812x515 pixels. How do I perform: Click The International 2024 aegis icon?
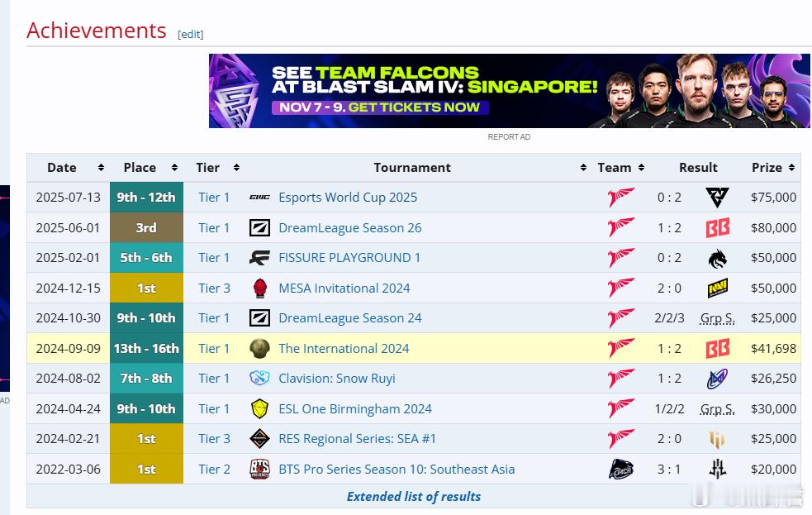[x=259, y=348]
